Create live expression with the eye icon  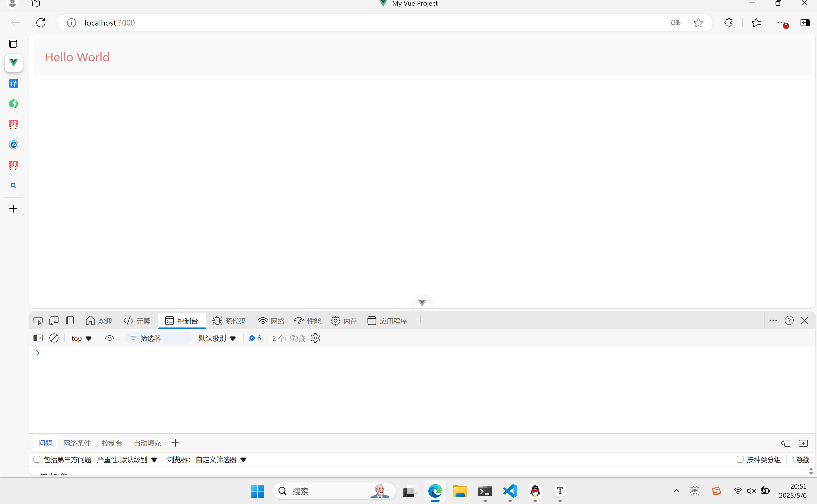point(109,338)
